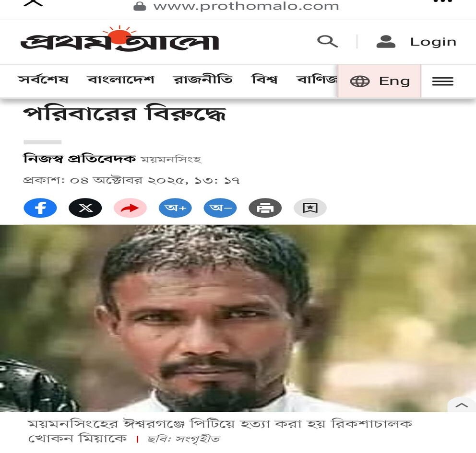The width and height of the screenshot is (476, 453).
Task: Share article on X (Twitter)
Action: click(x=85, y=208)
